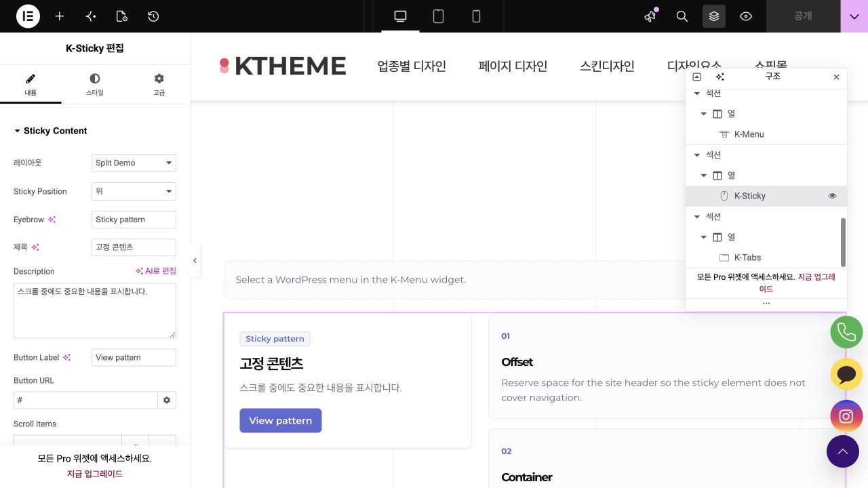Open the 페이지 디자인 menu item

[513, 66]
